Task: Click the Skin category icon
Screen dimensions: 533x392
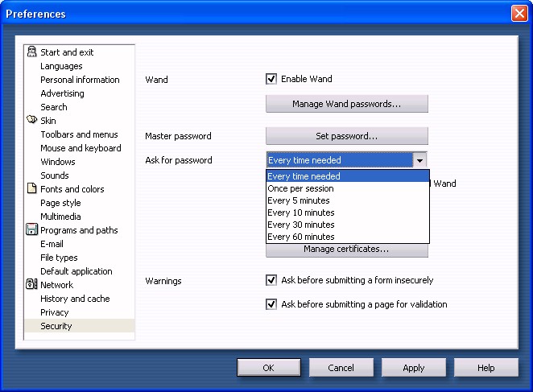Action: click(x=31, y=121)
